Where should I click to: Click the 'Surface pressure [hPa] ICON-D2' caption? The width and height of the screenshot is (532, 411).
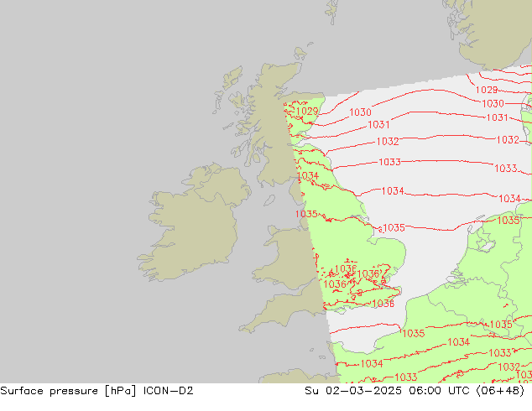(x=96, y=391)
